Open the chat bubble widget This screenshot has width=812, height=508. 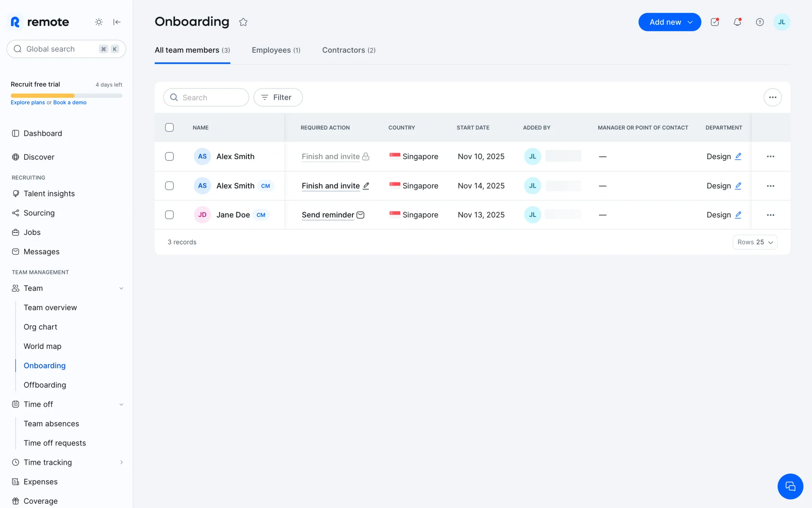[x=790, y=486]
